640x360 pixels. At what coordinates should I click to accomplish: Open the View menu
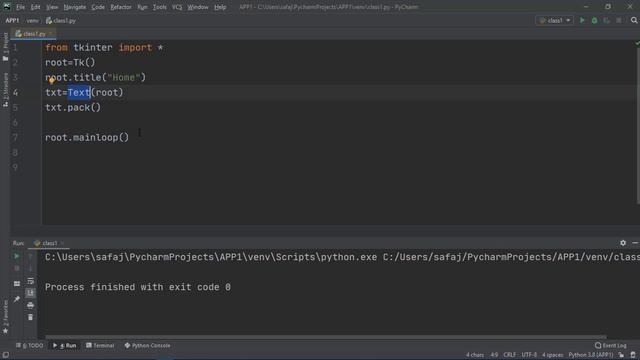pyautogui.click(x=52, y=7)
